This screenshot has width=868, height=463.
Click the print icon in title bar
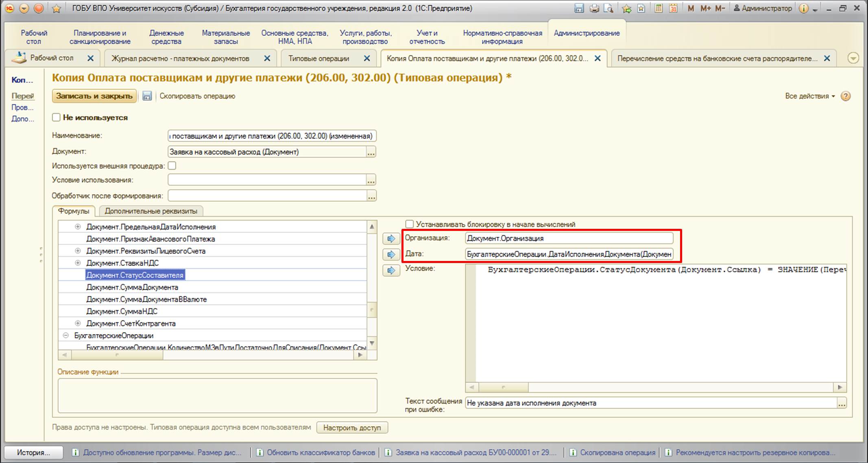[594, 8]
